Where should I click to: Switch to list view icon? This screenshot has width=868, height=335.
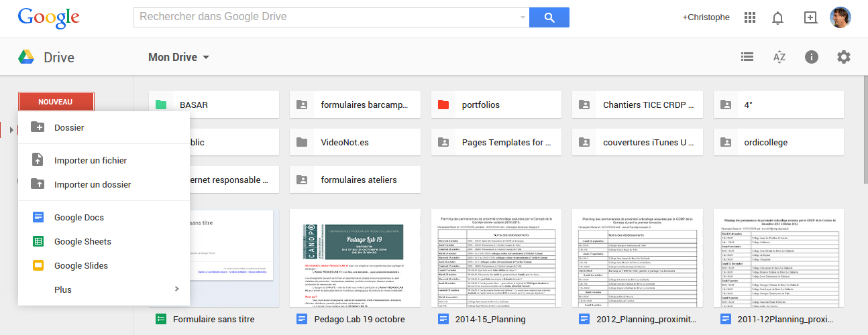tap(747, 57)
